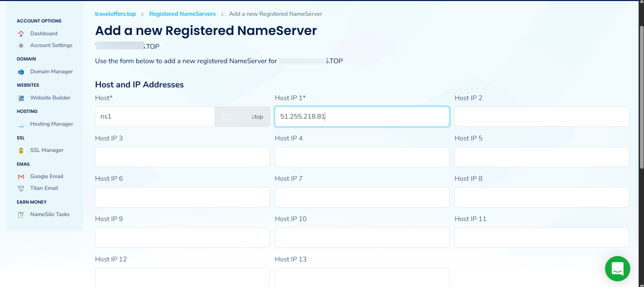Click the Host IP 5 input

pos(542,157)
